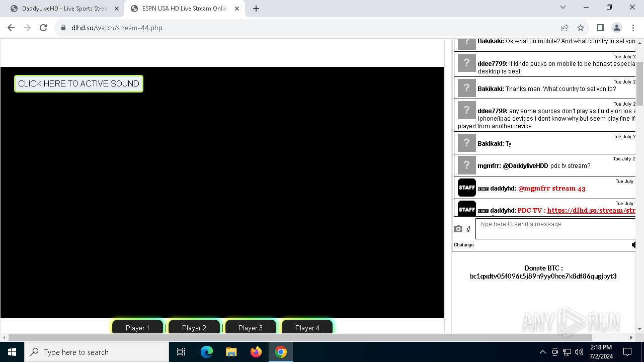Screen dimensions: 644x362
Task: Open a new browser tab
Action: tap(256, 9)
